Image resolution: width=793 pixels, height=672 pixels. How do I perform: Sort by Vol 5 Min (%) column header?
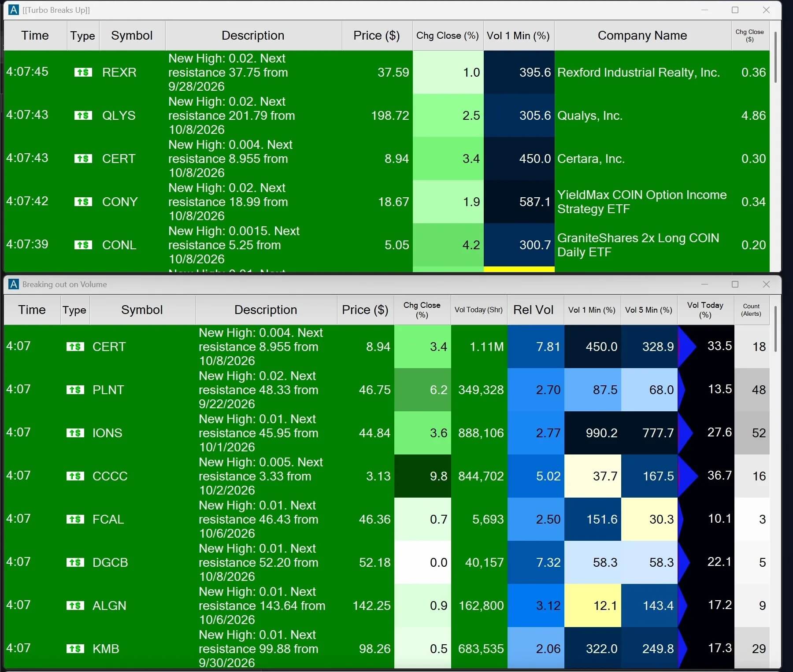click(x=648, y=310)
